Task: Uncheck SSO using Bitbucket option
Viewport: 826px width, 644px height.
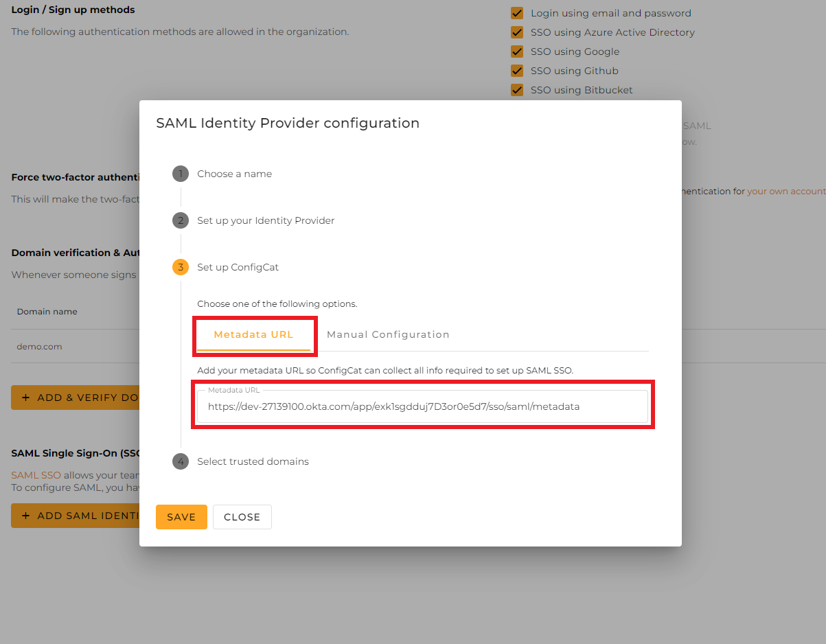Action: pyautogui.click(x=517, y=90)
